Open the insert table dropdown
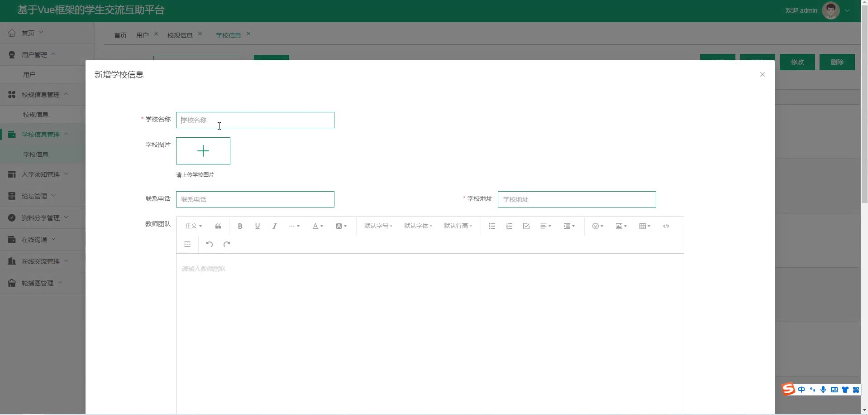868x415 pixels. pyautogui.click(x=644, y=226)
